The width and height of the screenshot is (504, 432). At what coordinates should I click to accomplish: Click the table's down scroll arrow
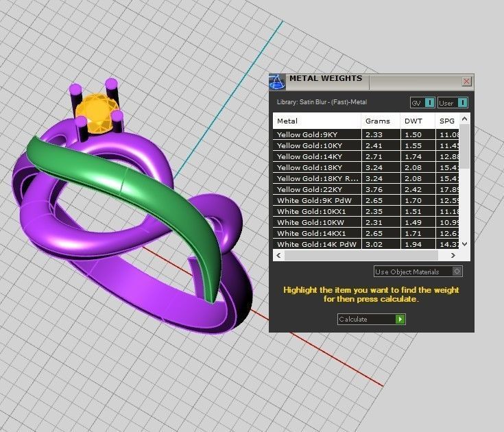click(464, 244)
